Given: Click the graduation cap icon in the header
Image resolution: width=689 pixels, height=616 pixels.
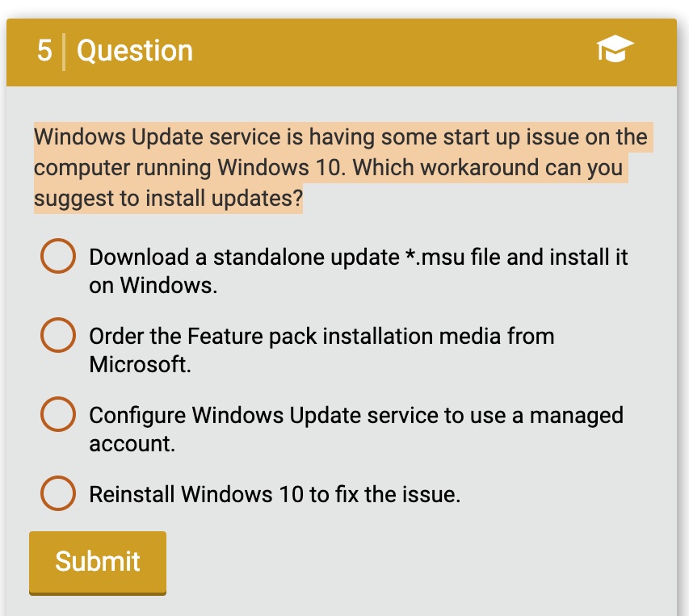Looking at the screenshot, I should click(x=615, y=52).
